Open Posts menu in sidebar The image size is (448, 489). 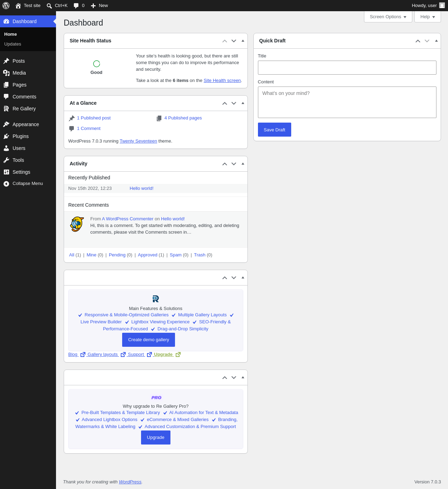28,61
